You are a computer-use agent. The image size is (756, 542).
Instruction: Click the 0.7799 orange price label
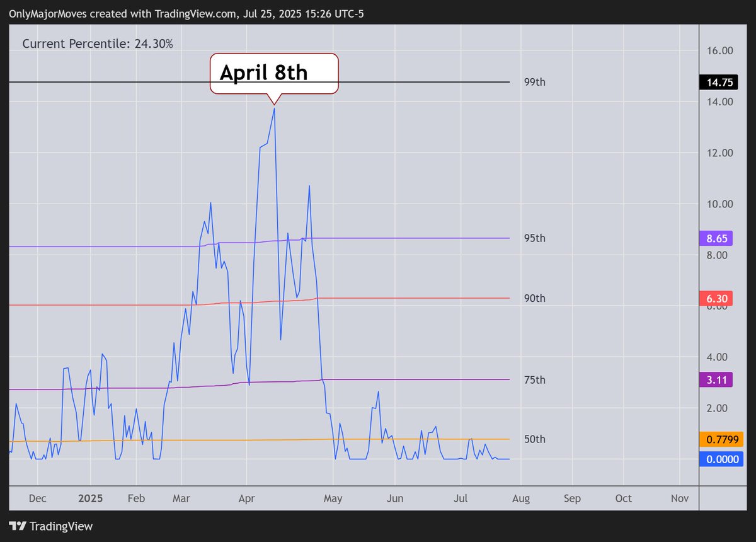(722, 439)
